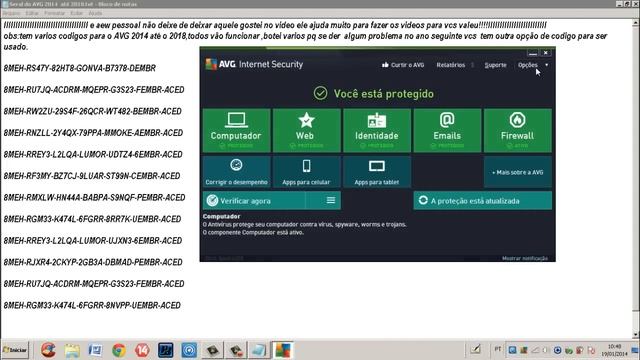Image resolution: width=640 pixels, height=360 pixels.
Task: Open the dark blue square taskbar icon
Action: coord(166,350)
